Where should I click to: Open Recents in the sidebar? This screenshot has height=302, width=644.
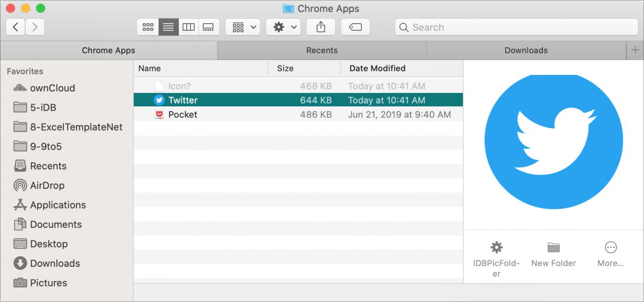40,166
